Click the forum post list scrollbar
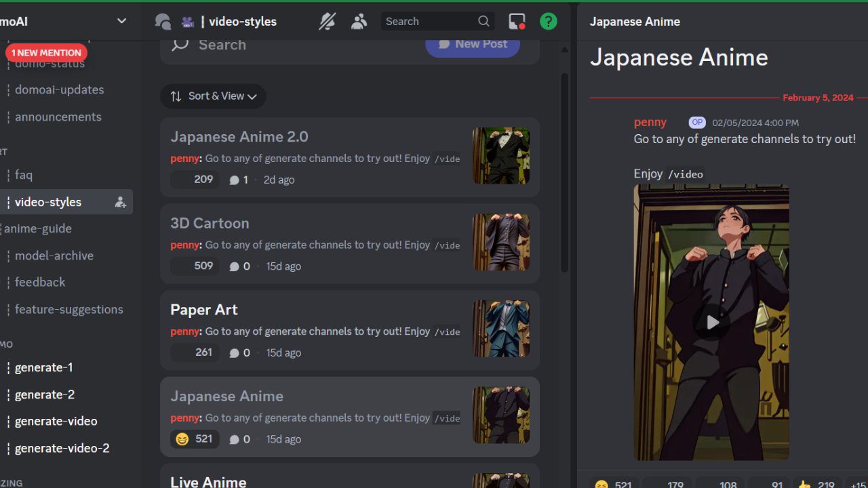 tap(565, 173)
